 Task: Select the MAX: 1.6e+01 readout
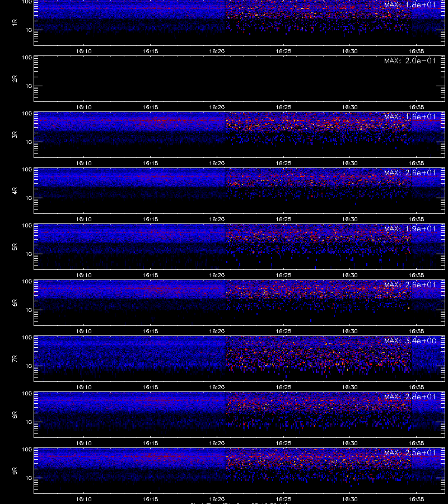coord(410,116)
